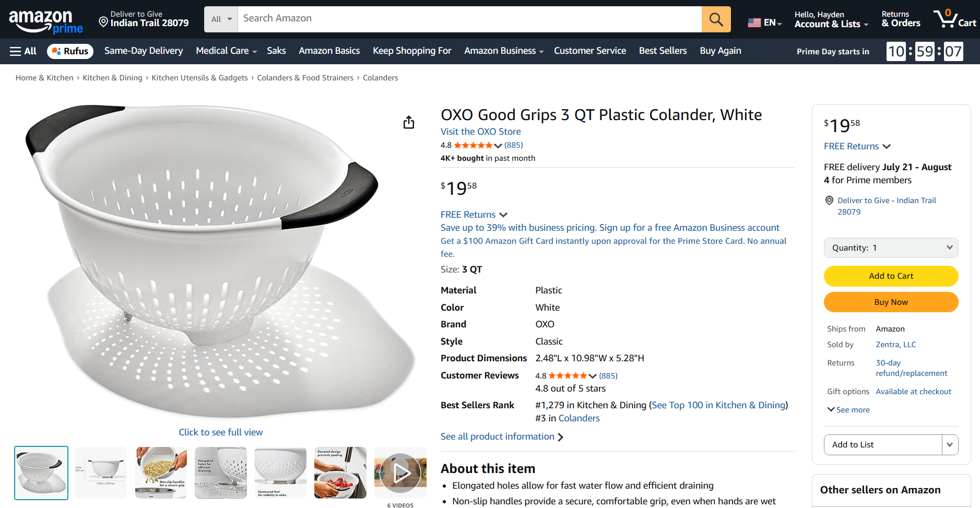Open the shopping cart icon
This screenshot has height=508, width=980.
click(x=954, y=19)
